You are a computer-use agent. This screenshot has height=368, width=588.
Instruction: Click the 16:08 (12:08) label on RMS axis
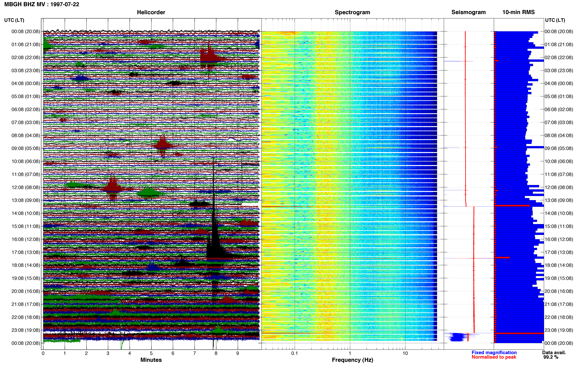[x=559, y=239]
